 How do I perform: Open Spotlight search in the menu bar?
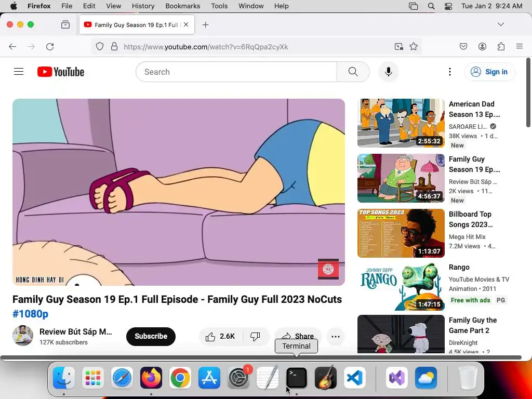pos(431,6)
